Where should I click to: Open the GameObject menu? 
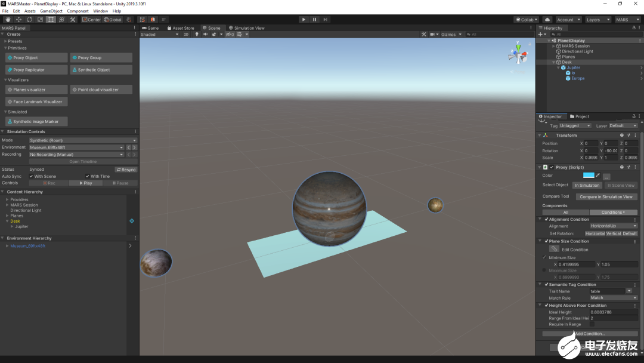pyautogui.click(x=51, y=11)
